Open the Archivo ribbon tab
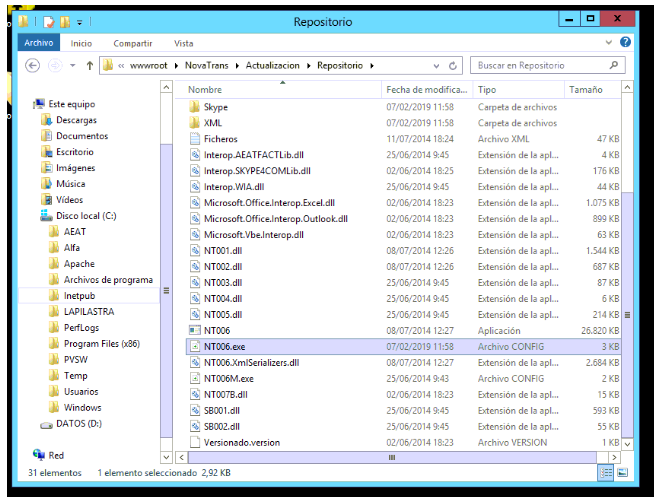Image resolution: width=663 pixels, height=500 pixels. click(x=38, y=43)
